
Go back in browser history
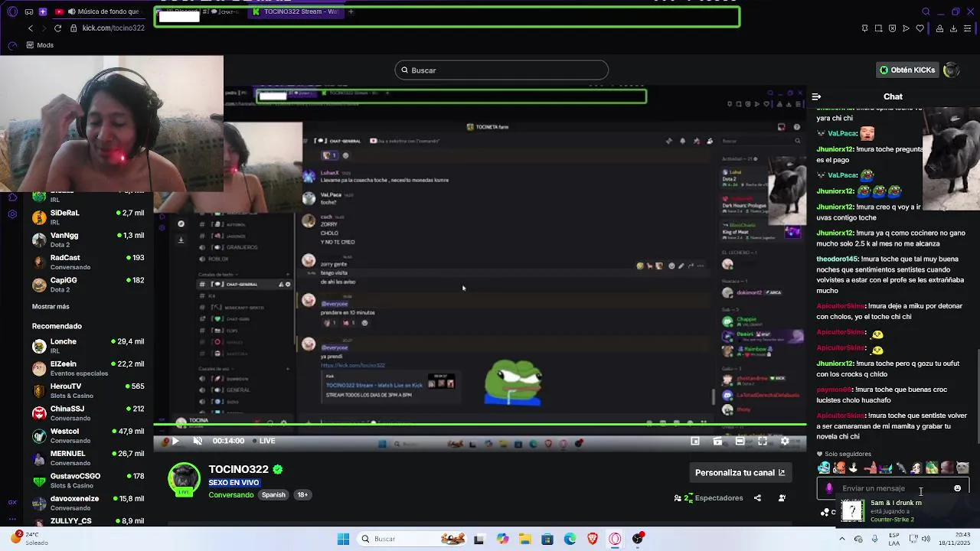pyautogui.click(x=31, y=28)
